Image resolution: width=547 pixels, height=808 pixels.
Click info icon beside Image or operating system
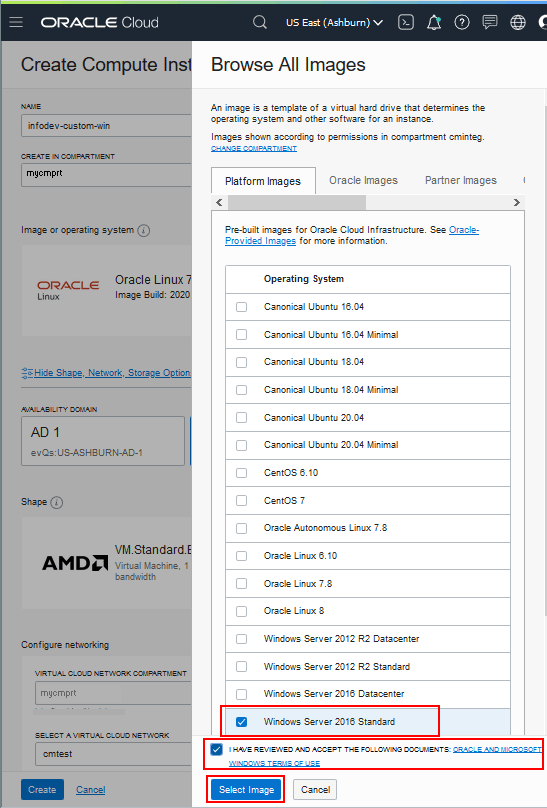point(144,230)
